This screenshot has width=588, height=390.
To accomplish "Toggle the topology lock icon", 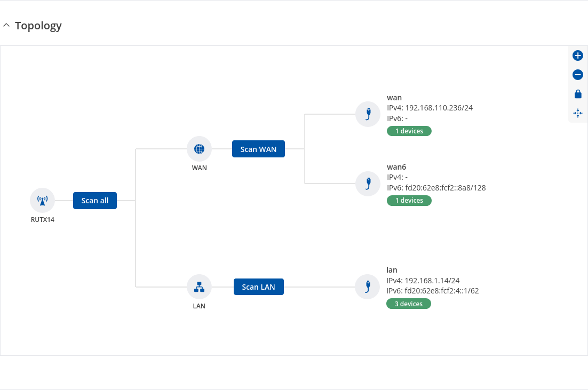I will 577,94.
